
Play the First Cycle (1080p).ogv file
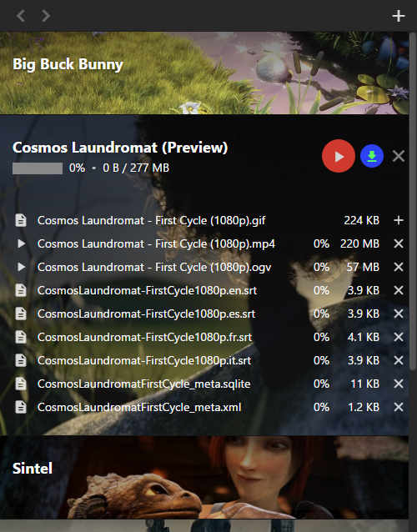point(21,267)
